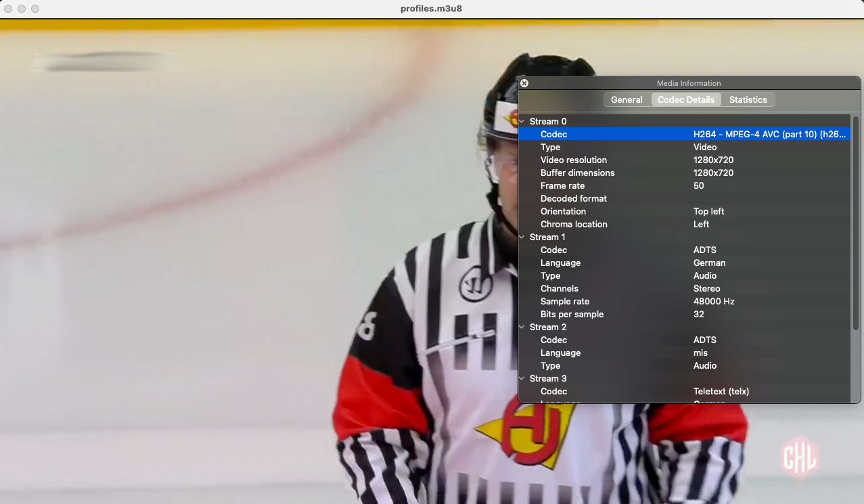The width and height of the screenshot is (864, 504).
Task: Click the Media Information title bar
Action: [x=689, y=83]
